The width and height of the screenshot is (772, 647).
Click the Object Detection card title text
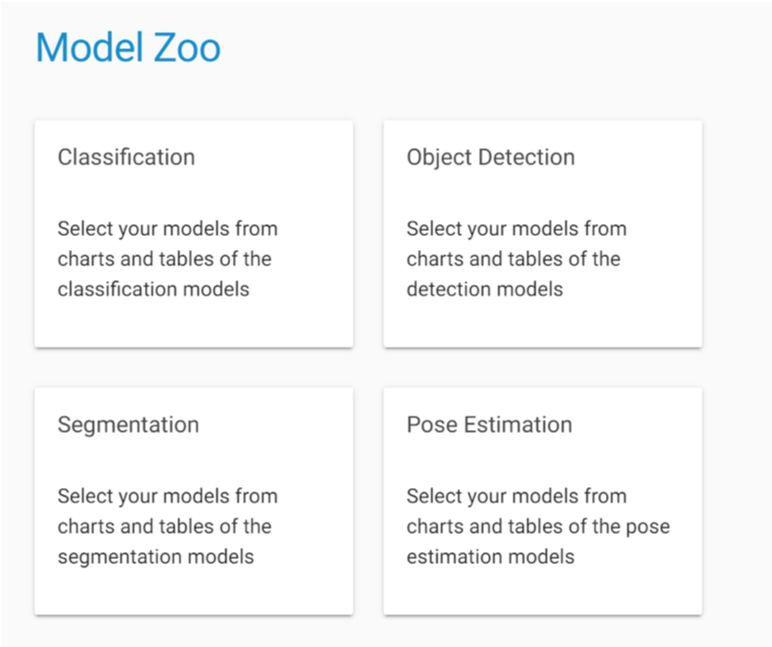coord(490,157)
